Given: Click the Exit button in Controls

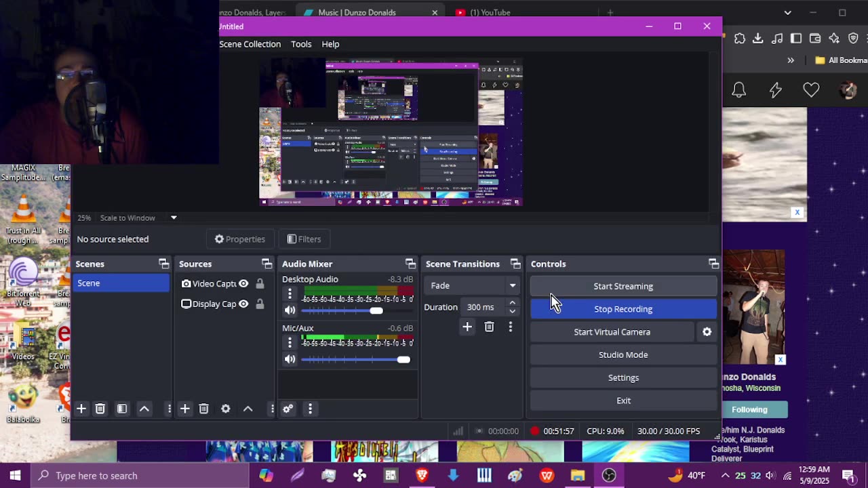Looking at the screenshot, I should [x=623, y=401].
